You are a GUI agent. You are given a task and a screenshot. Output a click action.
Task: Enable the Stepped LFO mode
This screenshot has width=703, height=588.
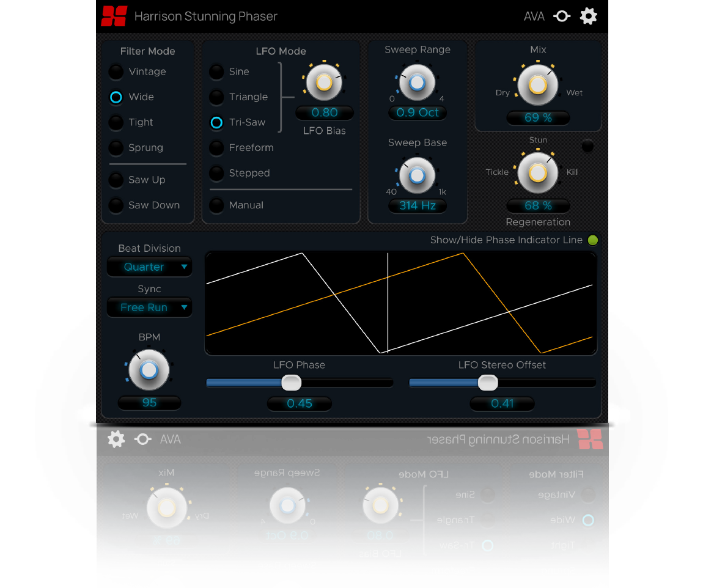pos(216,173)
